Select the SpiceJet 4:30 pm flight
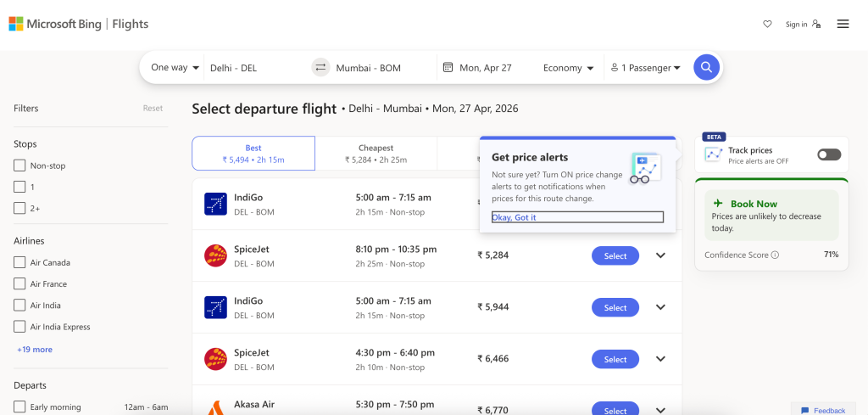Viewport: 868px width, 415px height. (x=615, y=359)
